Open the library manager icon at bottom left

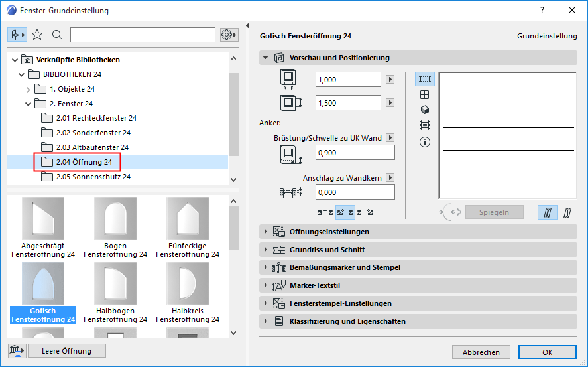tap(16, 351)
